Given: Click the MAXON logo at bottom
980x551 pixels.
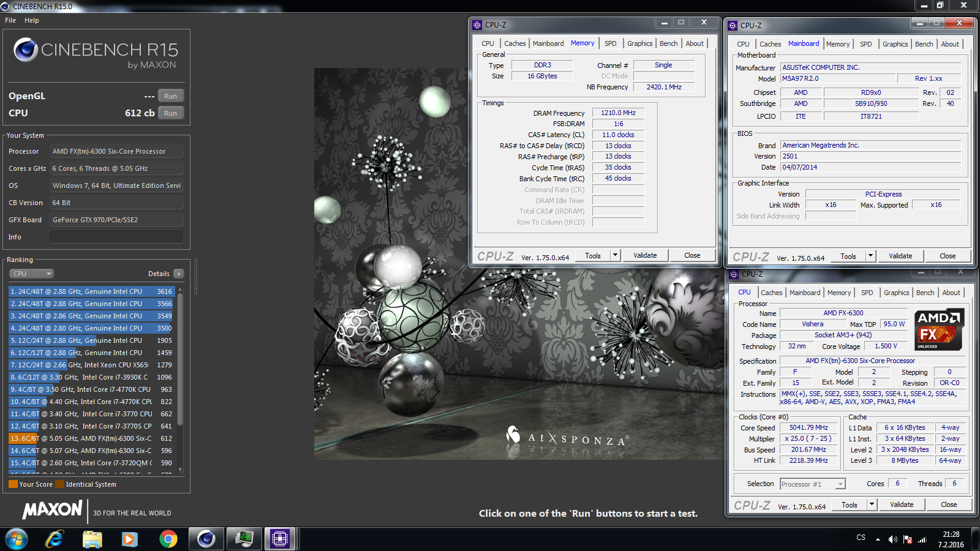Looking at the screenshot, I should (x=52, y=510).
